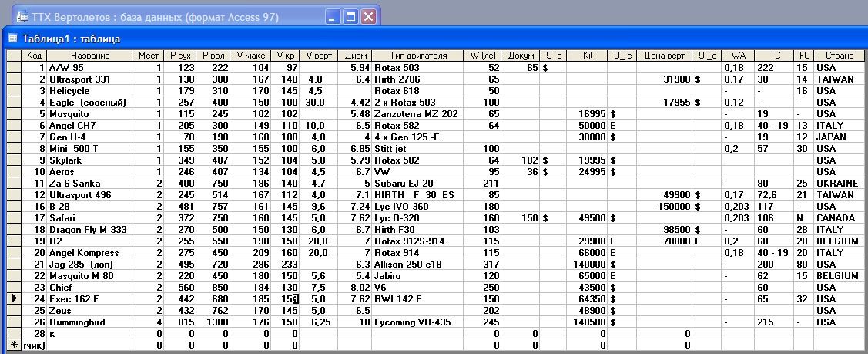
Task: Select the Цена верт column header
Action: click(664, 56)
